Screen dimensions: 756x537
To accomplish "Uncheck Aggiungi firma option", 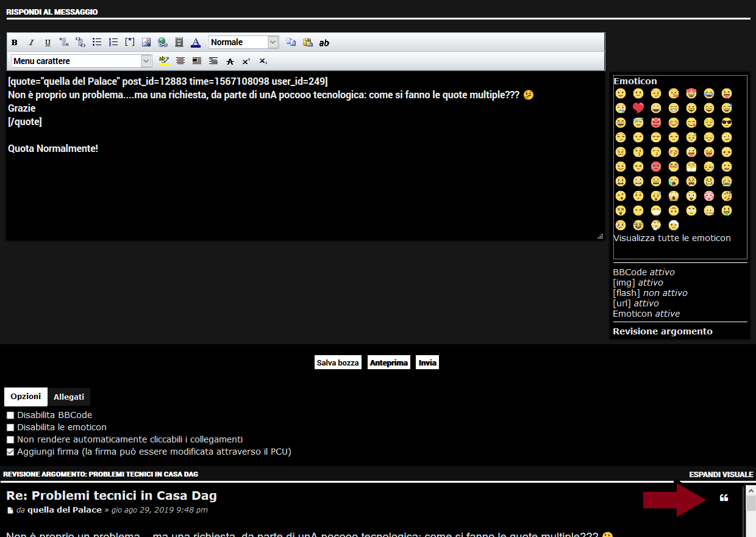I will (10, 452).
